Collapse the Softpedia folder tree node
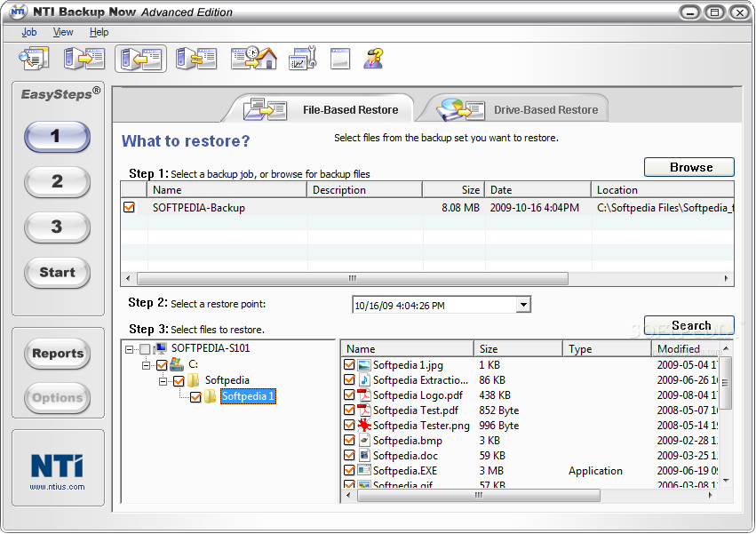Viewport: 756px width, 534px height. [163, 381]
